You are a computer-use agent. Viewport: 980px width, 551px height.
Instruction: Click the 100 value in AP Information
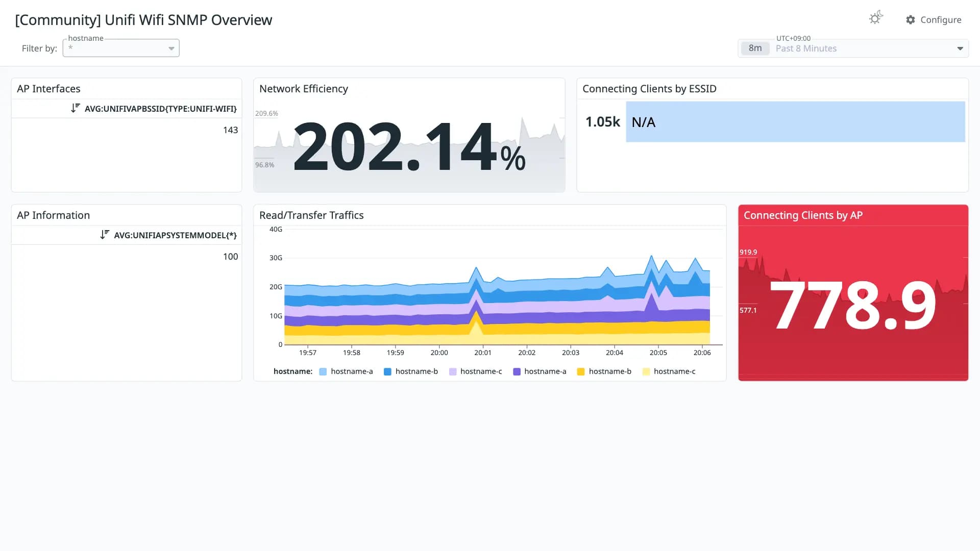(x=230, y=257)
